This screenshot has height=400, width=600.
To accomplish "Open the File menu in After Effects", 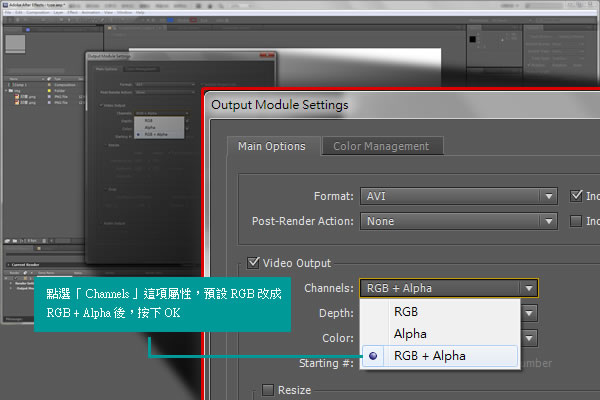I will click(x=8, y=13).
